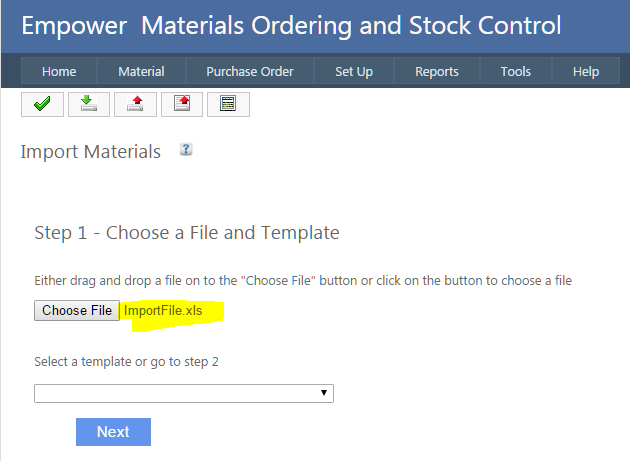Open the Help menu
Viewport: 630px width, 461px height.
click(x=586, y=71)
